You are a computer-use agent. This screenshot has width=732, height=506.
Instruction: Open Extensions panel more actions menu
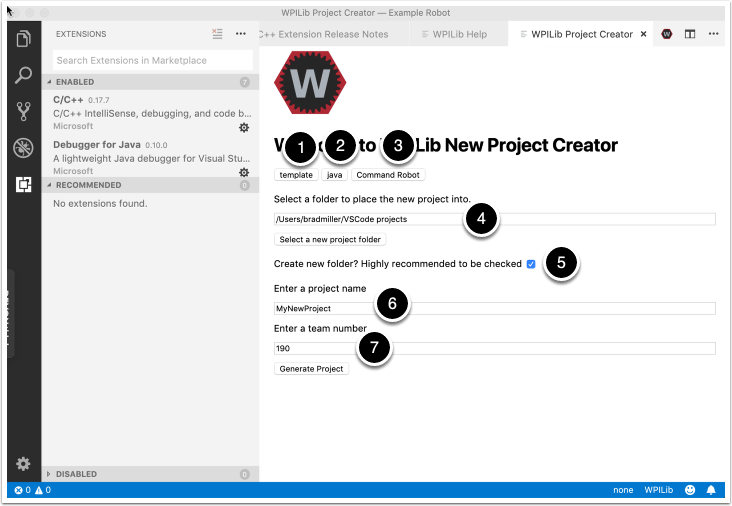click(x=241, y=34)
